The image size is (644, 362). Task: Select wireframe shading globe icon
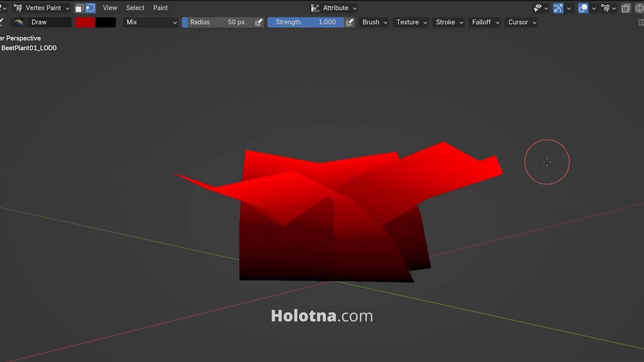click(x=639, y=8)
